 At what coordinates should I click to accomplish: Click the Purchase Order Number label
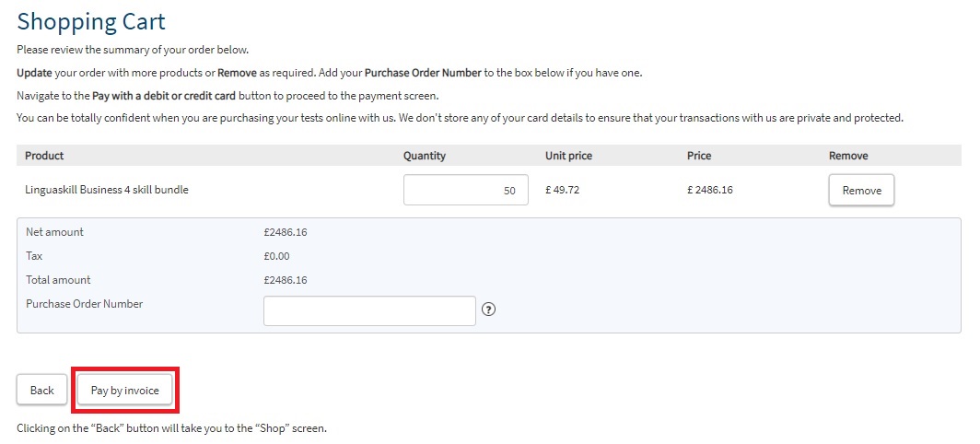pos(85,304)
